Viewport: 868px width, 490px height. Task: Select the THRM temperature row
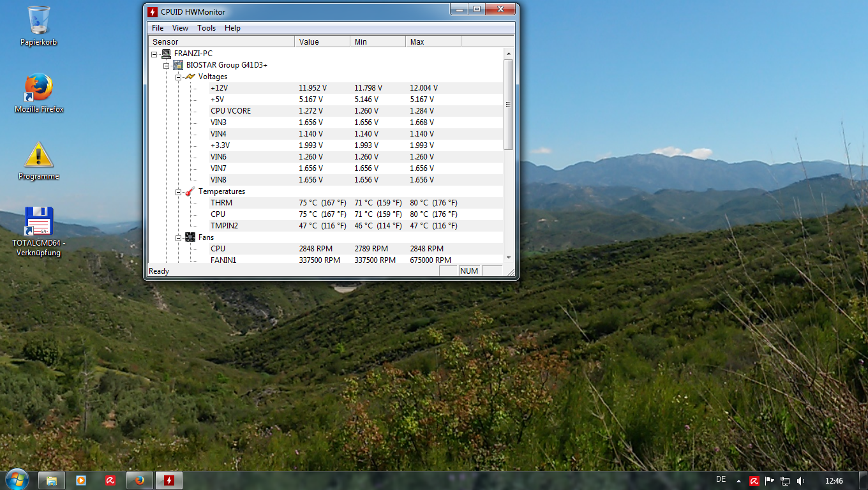pos(356,203)
